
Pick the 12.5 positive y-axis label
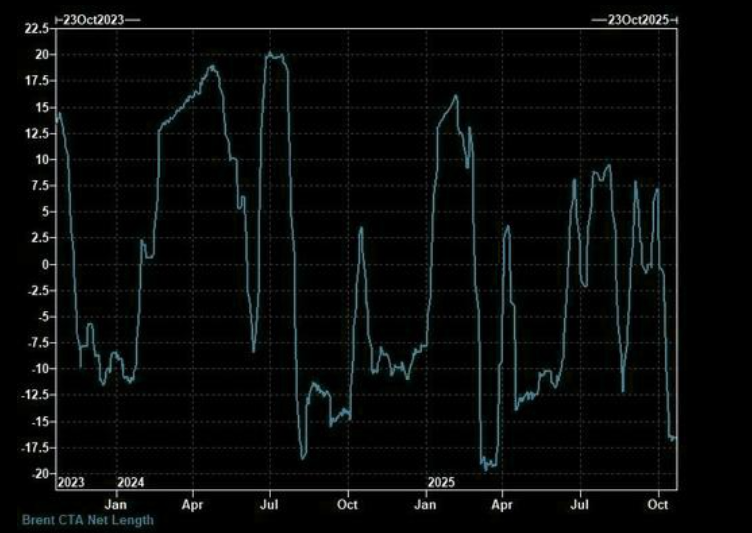[x=35, y=133]
